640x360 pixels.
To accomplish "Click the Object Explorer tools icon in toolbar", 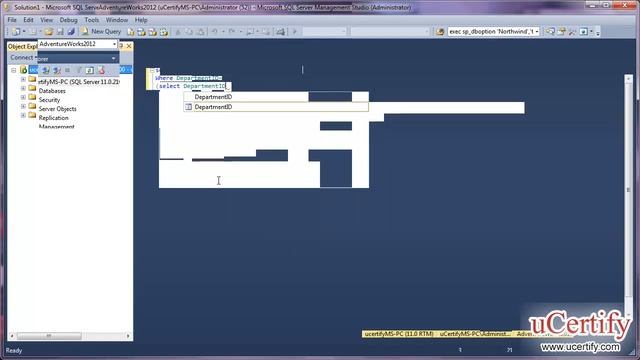I will tap(572, 31).
